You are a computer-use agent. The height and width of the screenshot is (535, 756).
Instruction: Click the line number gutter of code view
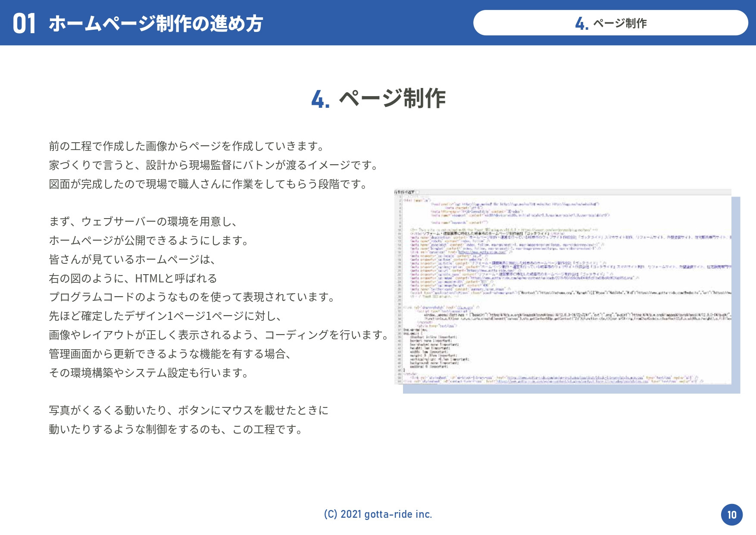[399, 287]
